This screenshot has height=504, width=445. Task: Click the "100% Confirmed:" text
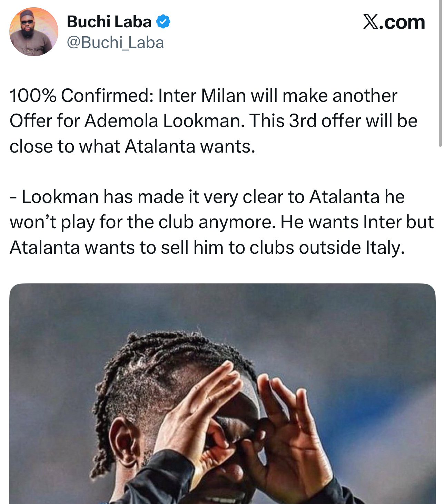point(81,96)
